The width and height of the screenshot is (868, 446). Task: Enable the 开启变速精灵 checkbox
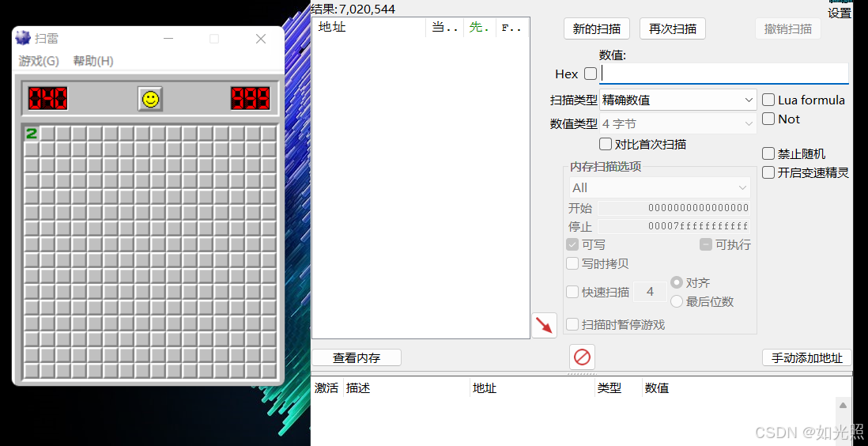(768, 172)
